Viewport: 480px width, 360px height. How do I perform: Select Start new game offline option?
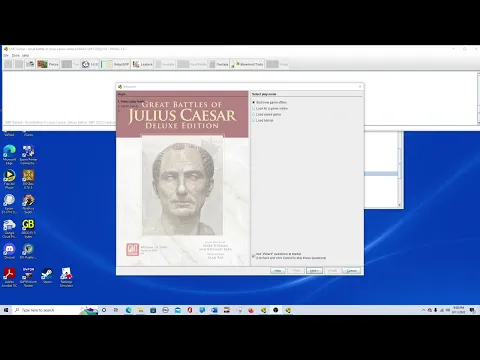click(x=269, y=102)
